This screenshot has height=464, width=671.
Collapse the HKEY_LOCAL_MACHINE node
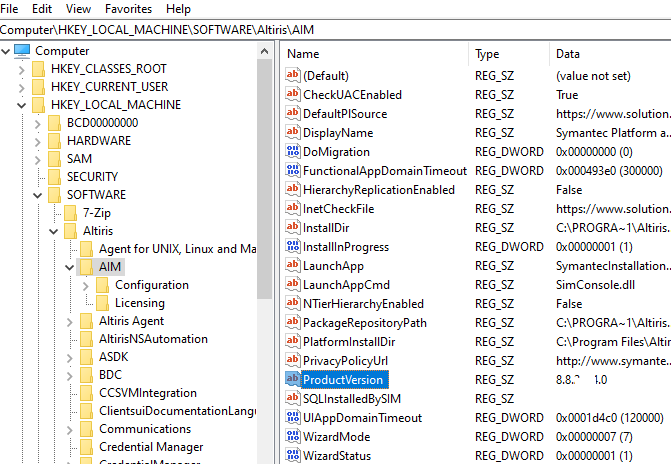(21, 105)
